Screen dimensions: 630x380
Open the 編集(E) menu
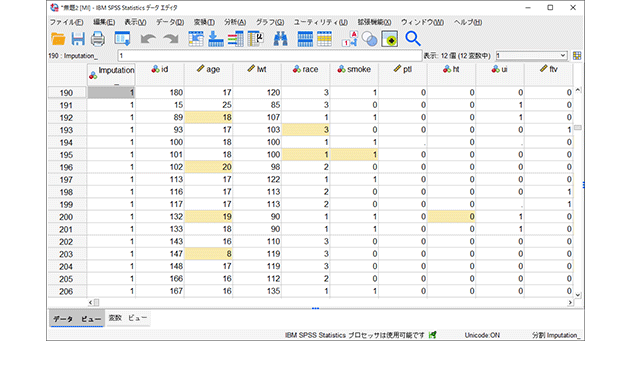pyautogui.click(x=104, y=22)
